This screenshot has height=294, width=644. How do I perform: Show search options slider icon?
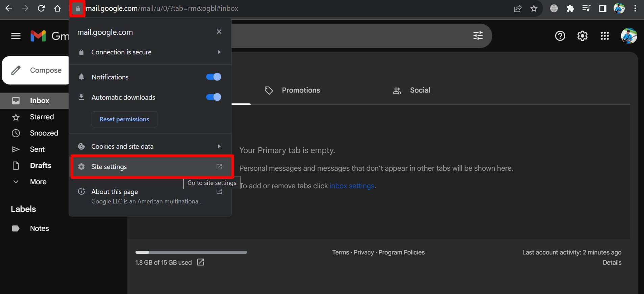(x=478, y=35)
